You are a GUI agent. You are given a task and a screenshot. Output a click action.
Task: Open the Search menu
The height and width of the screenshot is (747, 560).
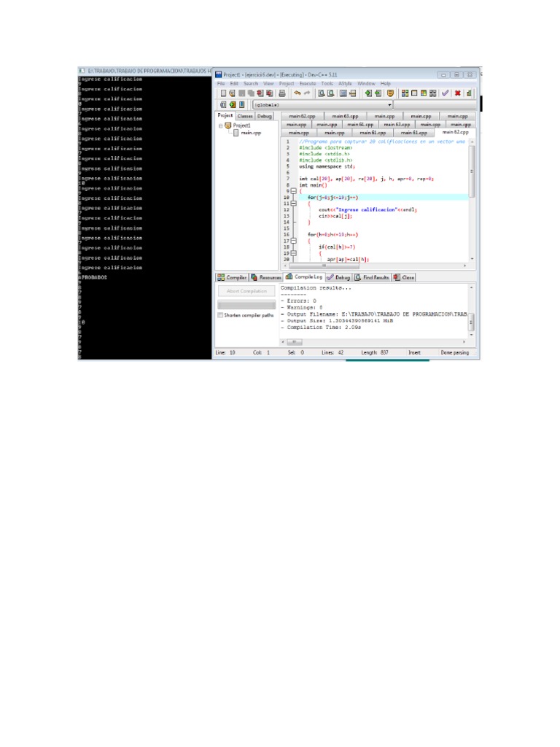251,83
